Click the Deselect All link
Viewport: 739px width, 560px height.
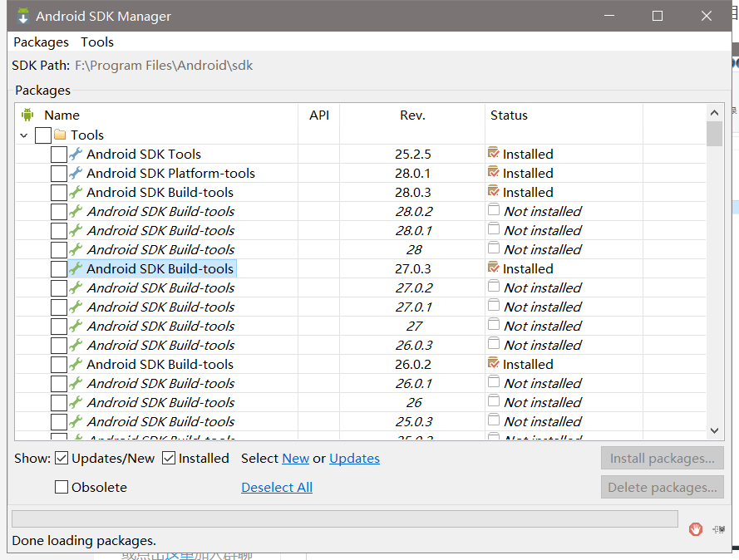[x=277, y=488]
